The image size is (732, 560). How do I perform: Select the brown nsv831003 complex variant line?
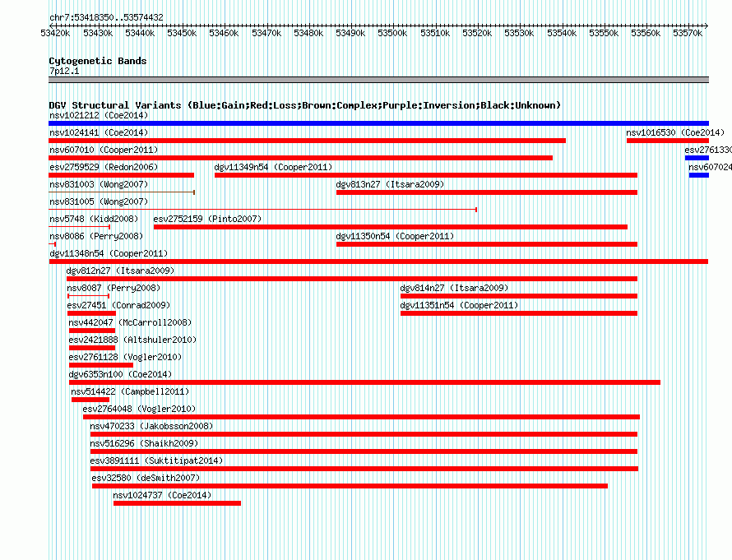click(122, 192)
